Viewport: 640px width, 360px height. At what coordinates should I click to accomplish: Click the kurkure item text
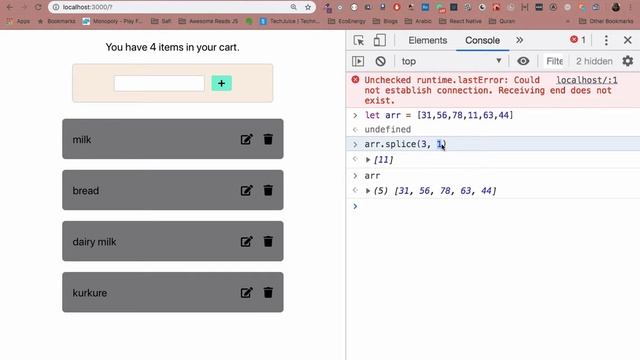[90, 293]
